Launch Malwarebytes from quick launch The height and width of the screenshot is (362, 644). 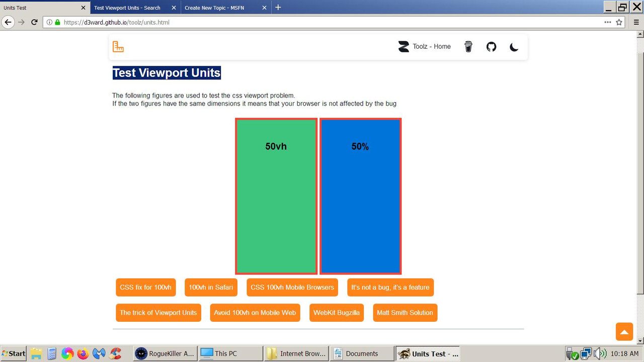pos(99,353)
